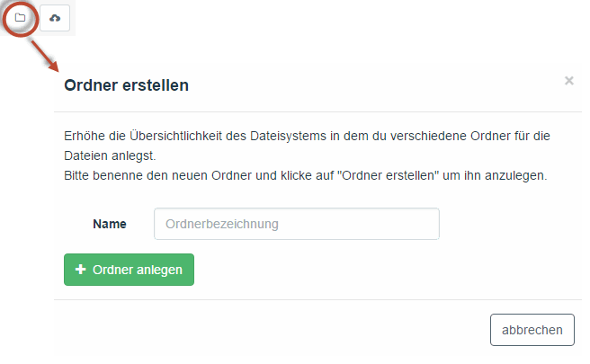Place the cursor in the folder name input
This screenshot has width=590, height=364.
pos(297,224)
